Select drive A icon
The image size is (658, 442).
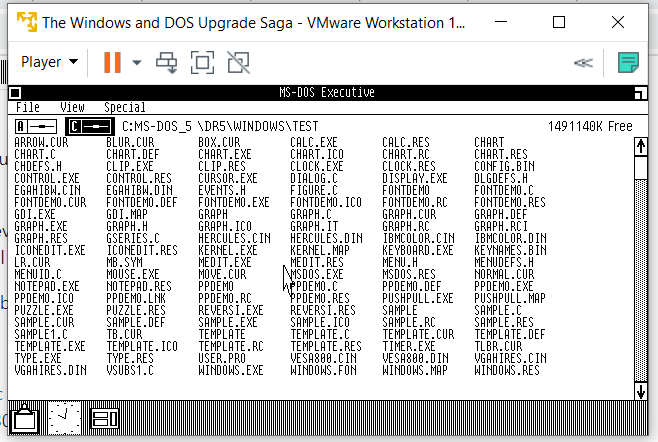point(36,126)
